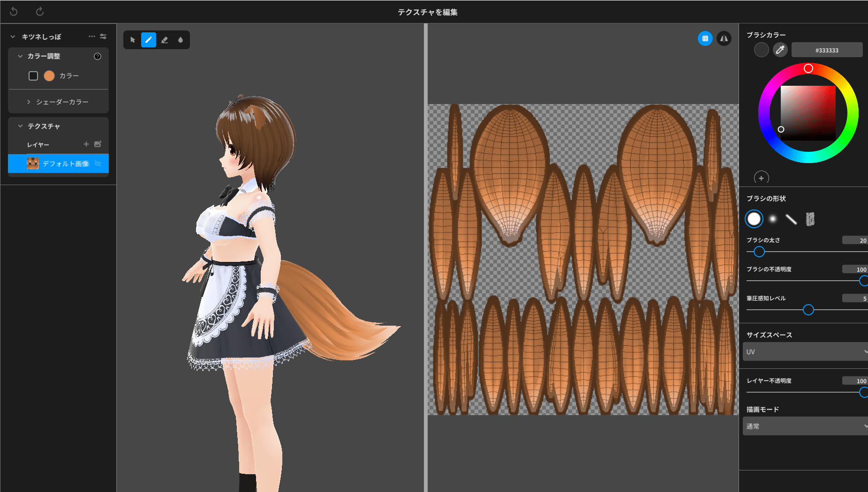Click the undo arrow icon

14,11
